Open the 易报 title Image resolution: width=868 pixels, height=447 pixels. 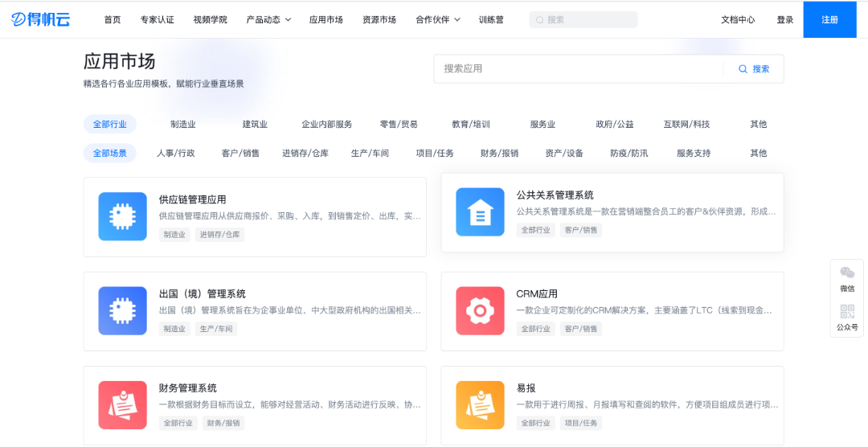[526, 388]
